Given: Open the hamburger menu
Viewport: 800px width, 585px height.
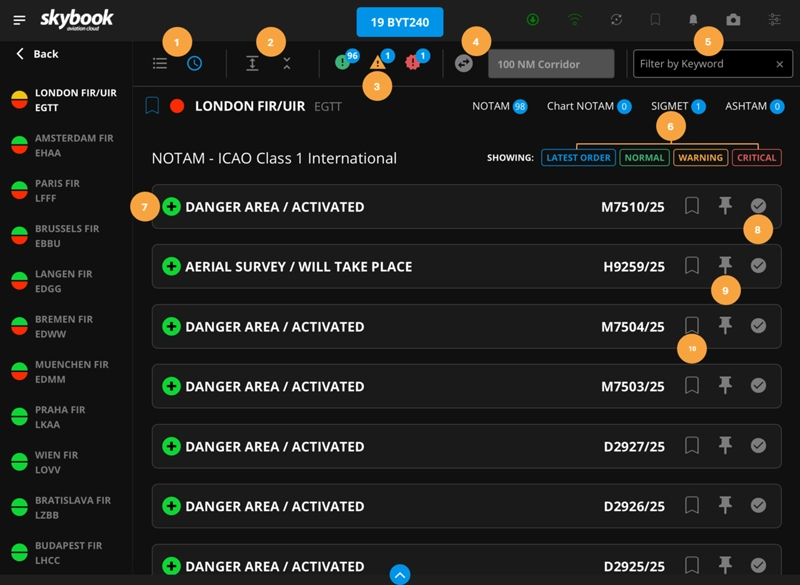Looking at the screenshot, I should pos(19,20).
